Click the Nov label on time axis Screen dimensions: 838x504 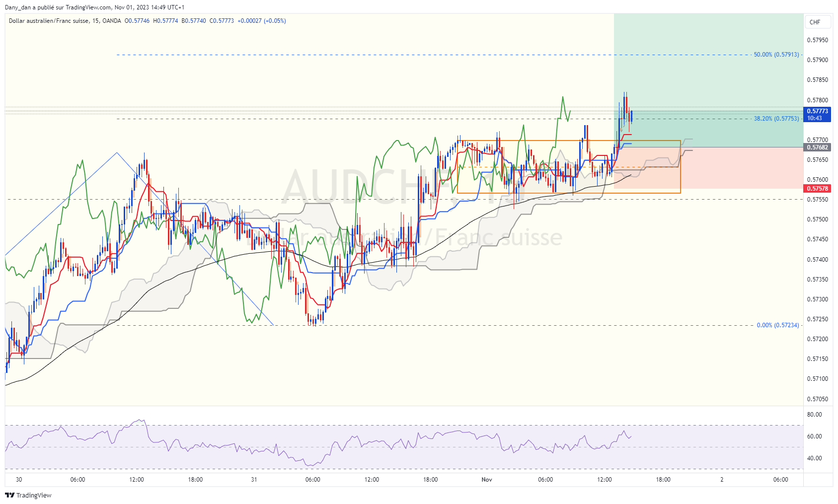487,480
